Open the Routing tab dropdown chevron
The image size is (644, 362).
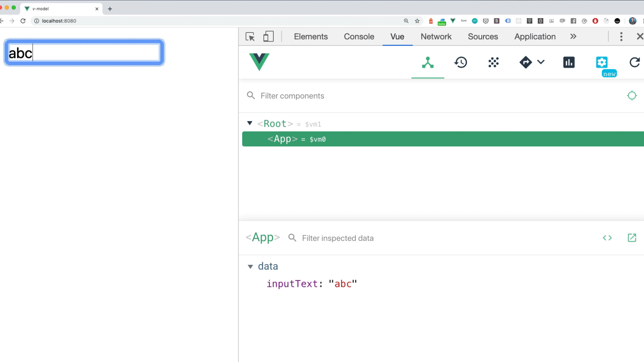(x=541, y=62)
